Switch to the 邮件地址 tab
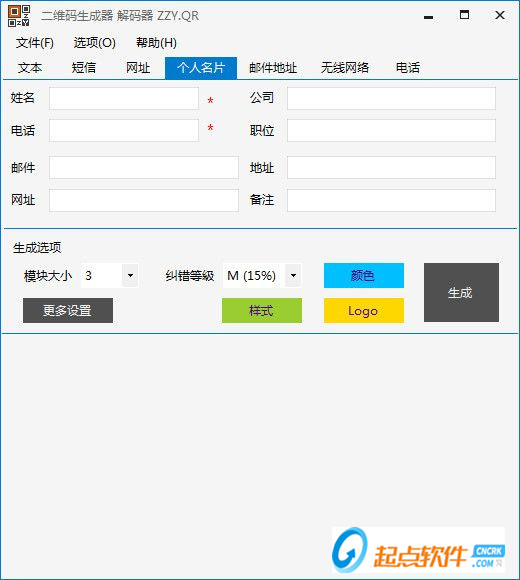The width and height of the screenshot is (520, 580). click(273, 68)
